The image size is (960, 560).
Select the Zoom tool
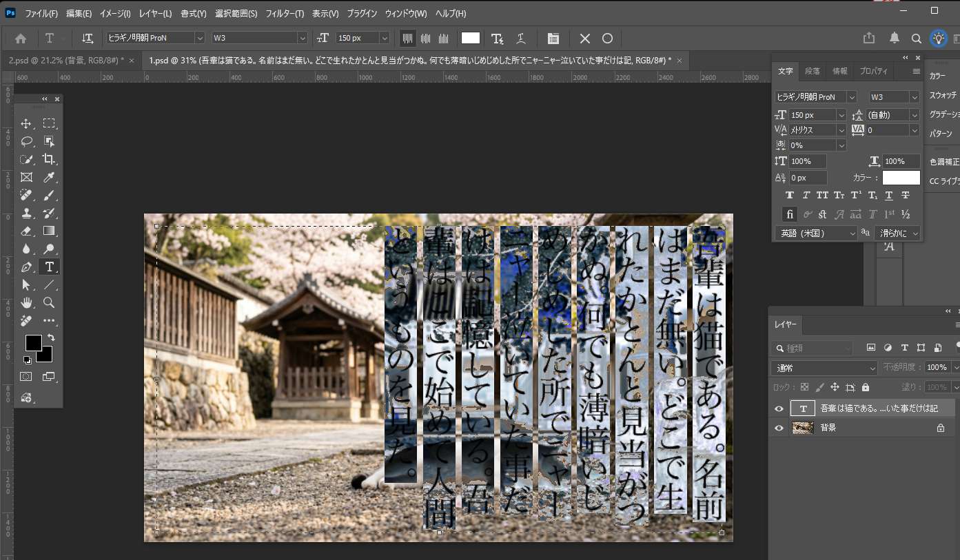[x=50, y=302]
